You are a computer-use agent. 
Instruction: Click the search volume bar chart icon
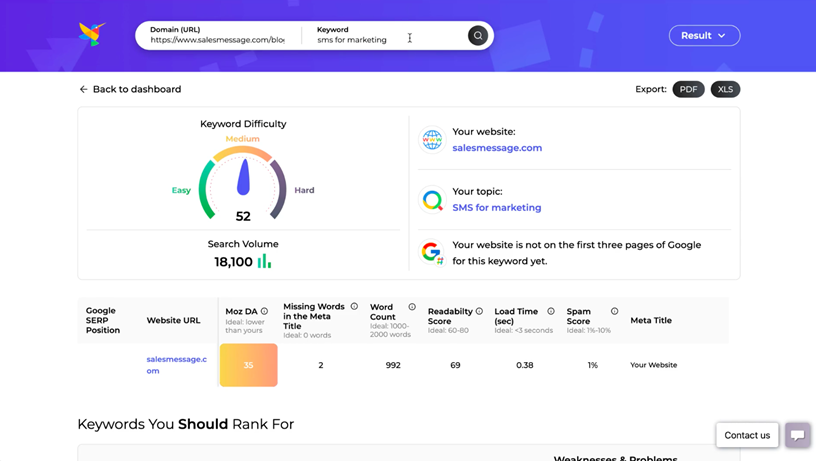point(265,261)
